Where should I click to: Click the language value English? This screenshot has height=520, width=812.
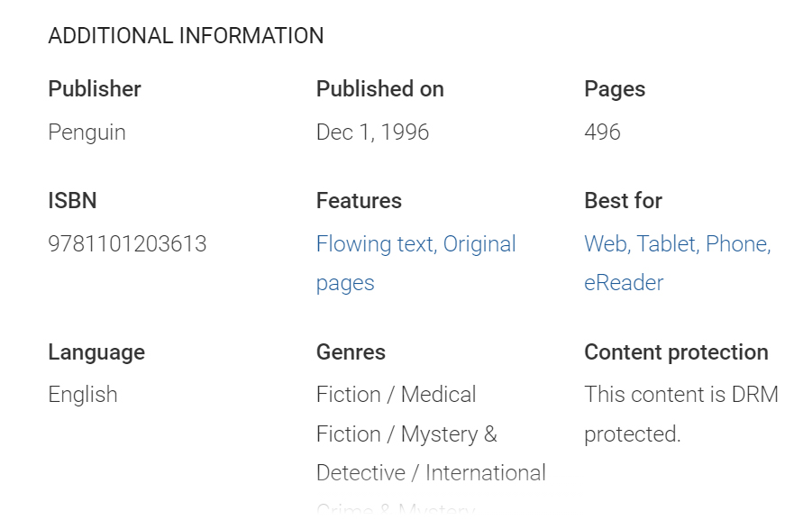(83, 395)
